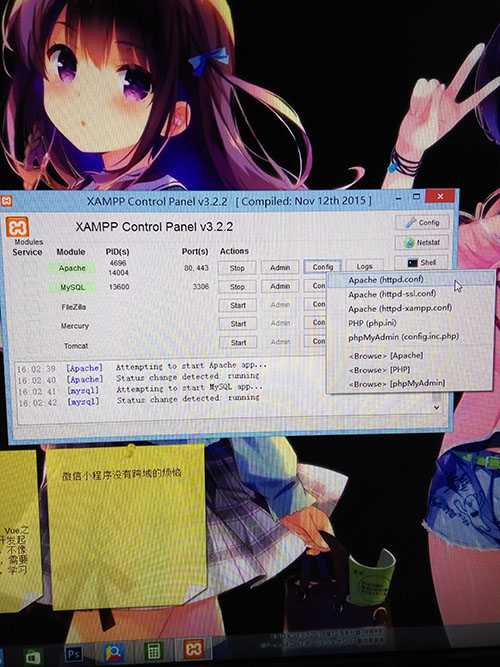Open Apache Logs
This screenshot has width=500, height=667.
(365, 267)
